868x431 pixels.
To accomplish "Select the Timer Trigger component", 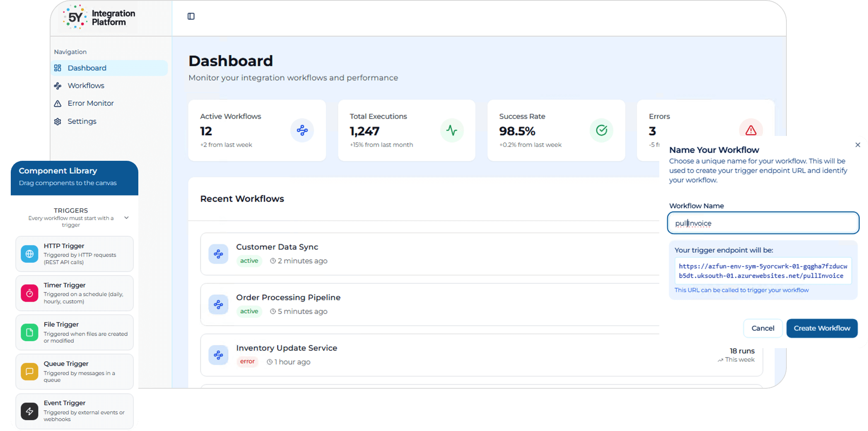I will (75, 293).
